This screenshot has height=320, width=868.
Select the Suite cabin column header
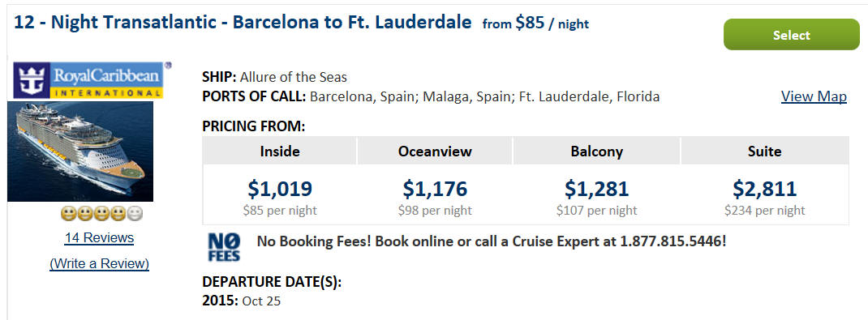764,151
